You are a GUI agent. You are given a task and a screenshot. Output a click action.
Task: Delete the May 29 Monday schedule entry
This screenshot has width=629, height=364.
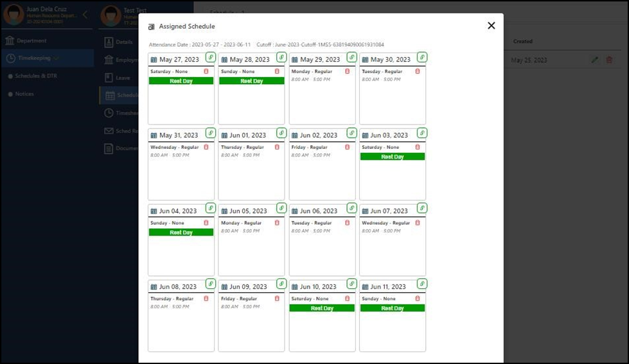pyautogui.click(x=347, y=71)
